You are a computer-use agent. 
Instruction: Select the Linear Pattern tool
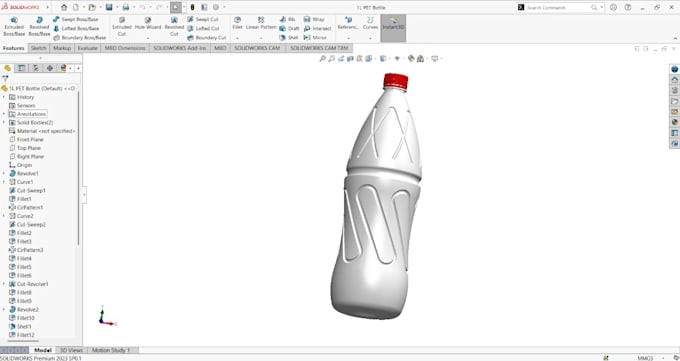(261, 23)
